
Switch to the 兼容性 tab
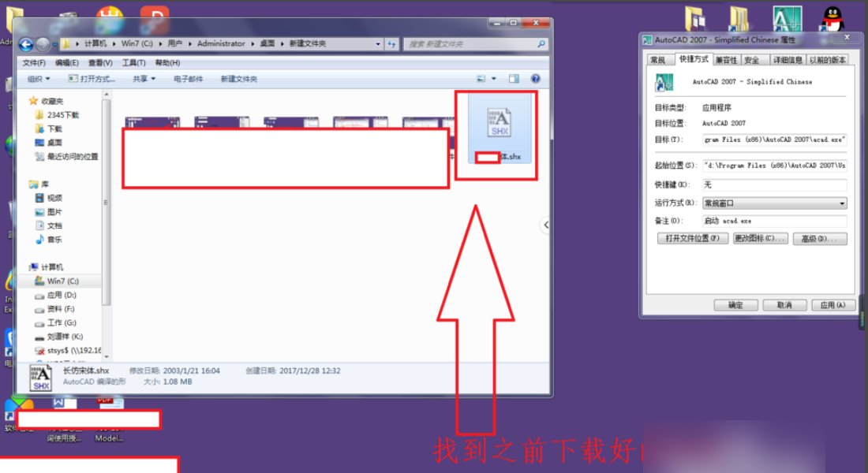[x=725, y=58]
